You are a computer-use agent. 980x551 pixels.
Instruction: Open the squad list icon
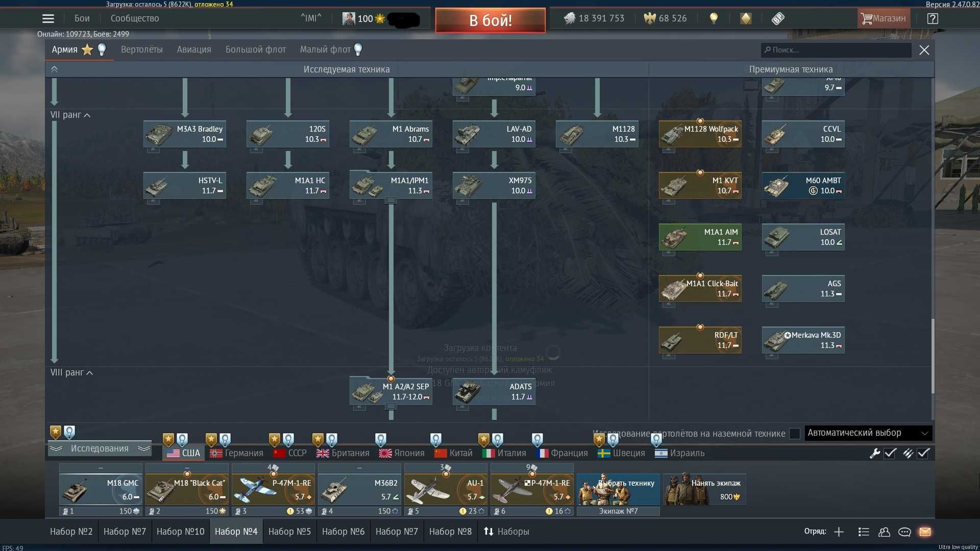pyautogui.click(x=864, y=532)
